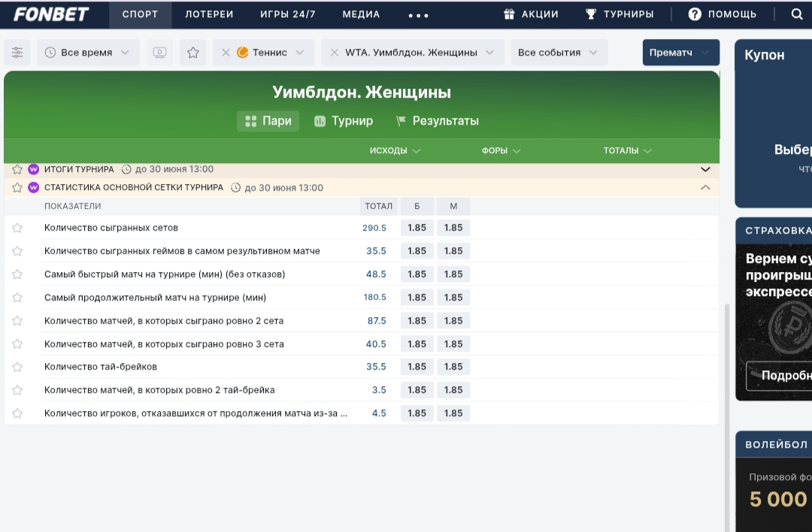Open the filter settings sliders icon
Viewport: 812px width, 532px height.
[17, 53]
